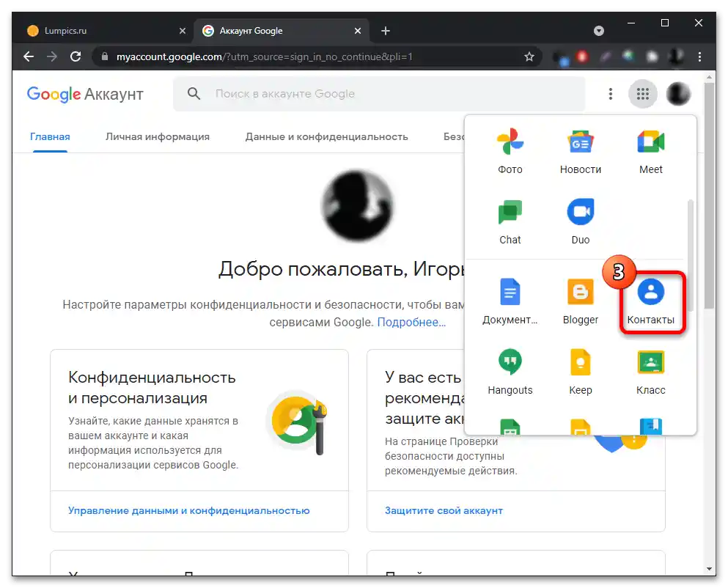Click the browser forward arrow
The image size is (728, 588).
[52, 56]
